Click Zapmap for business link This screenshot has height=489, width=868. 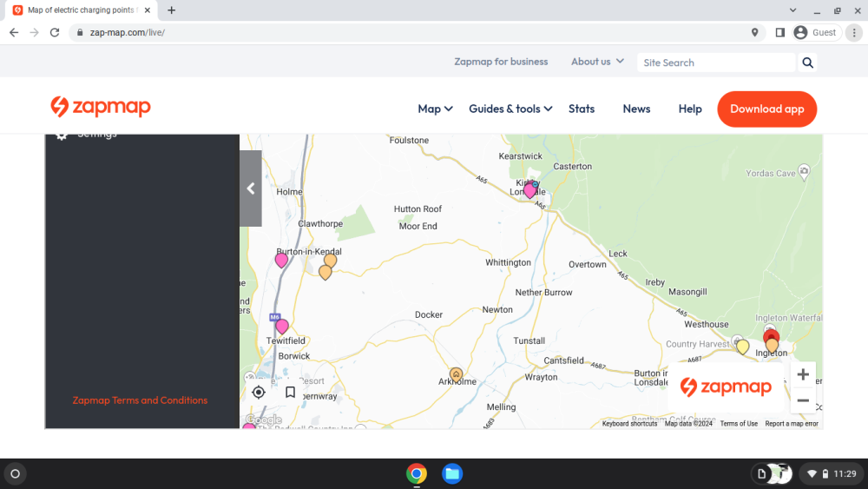(501, 62)
